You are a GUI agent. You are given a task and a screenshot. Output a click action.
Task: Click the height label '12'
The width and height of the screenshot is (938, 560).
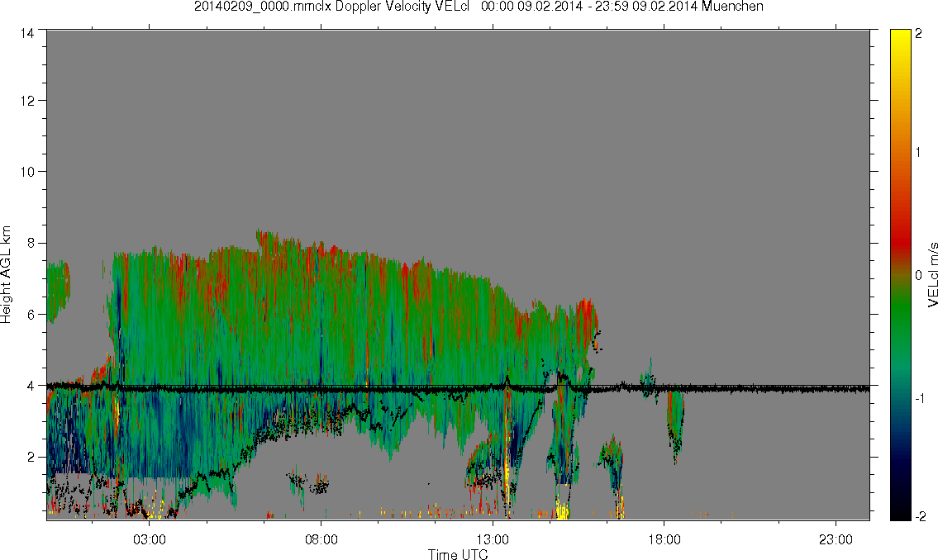coord(27,101)
